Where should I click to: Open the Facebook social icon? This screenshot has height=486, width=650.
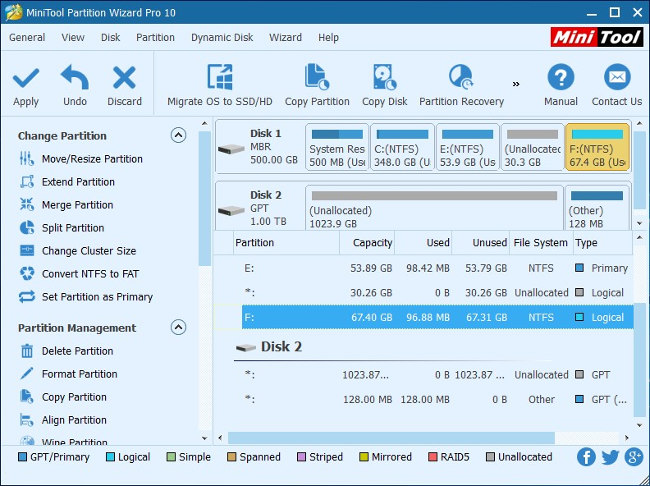pos(586,457)
